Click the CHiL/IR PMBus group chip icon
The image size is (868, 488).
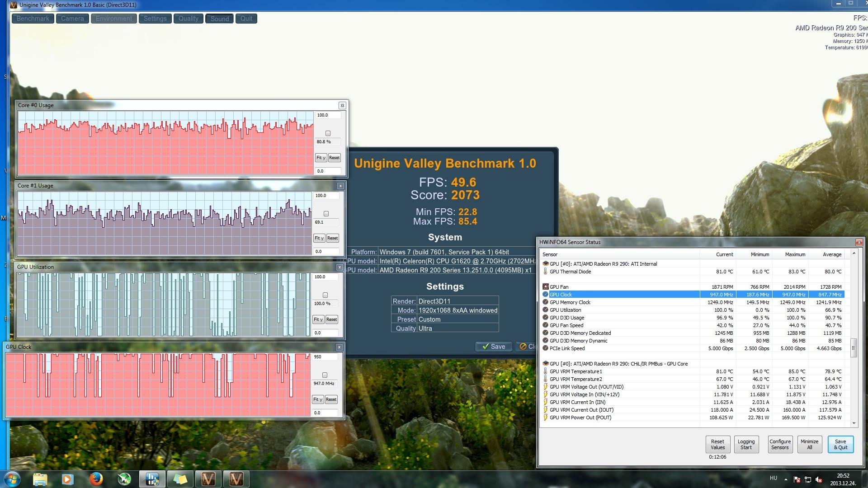click(x=545, y=364)
